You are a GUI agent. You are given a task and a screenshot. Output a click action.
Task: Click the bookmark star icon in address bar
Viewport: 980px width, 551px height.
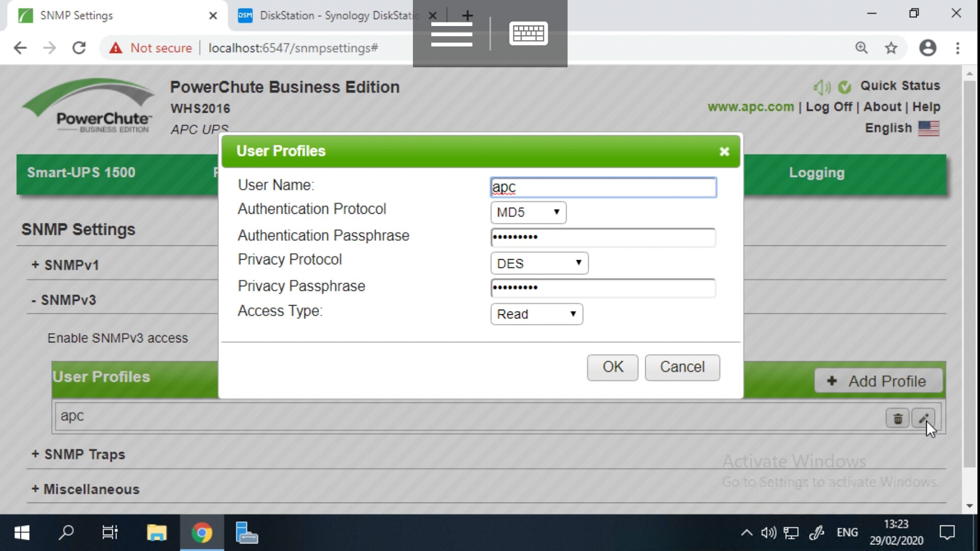891,48
